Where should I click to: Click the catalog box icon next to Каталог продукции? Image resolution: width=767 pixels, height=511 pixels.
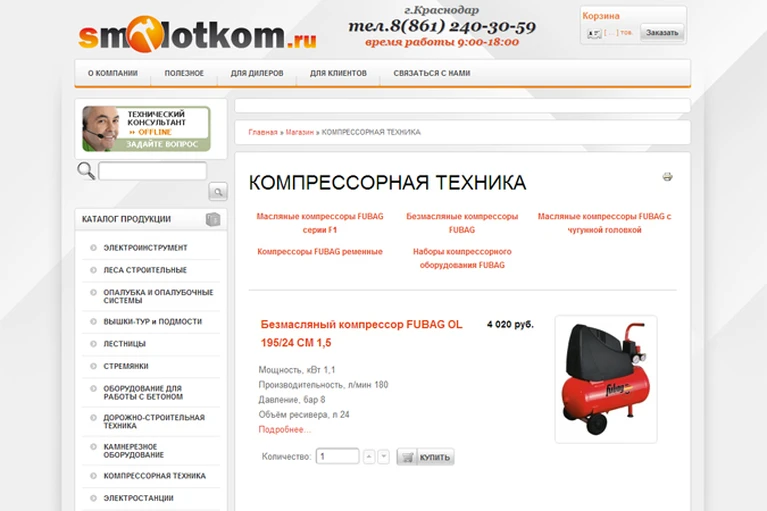click(x=213, y=220)
